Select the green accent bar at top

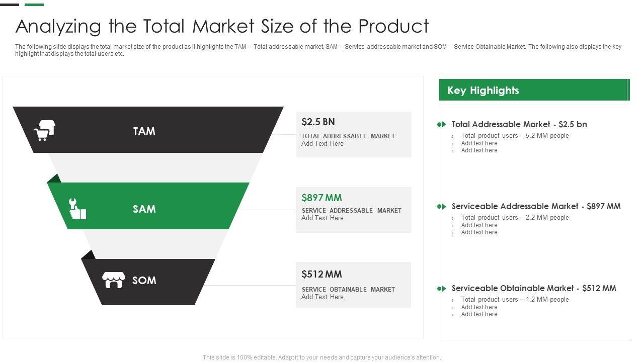[34, 5]
